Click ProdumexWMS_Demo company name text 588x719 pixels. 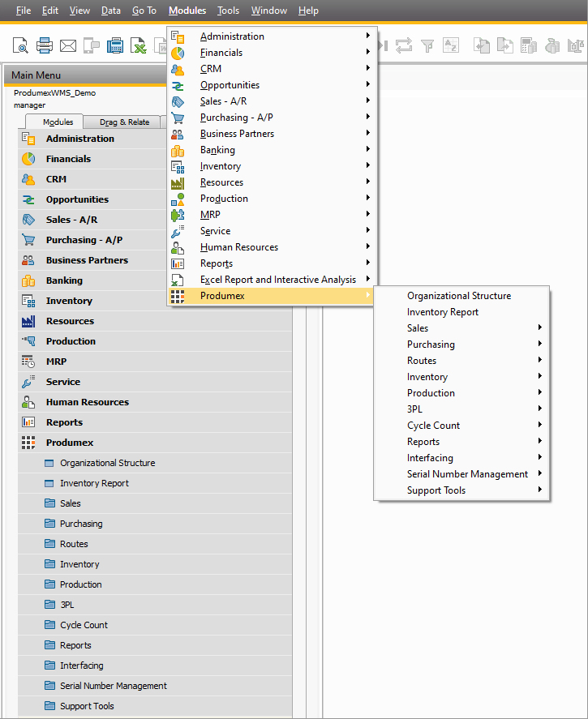54,92
